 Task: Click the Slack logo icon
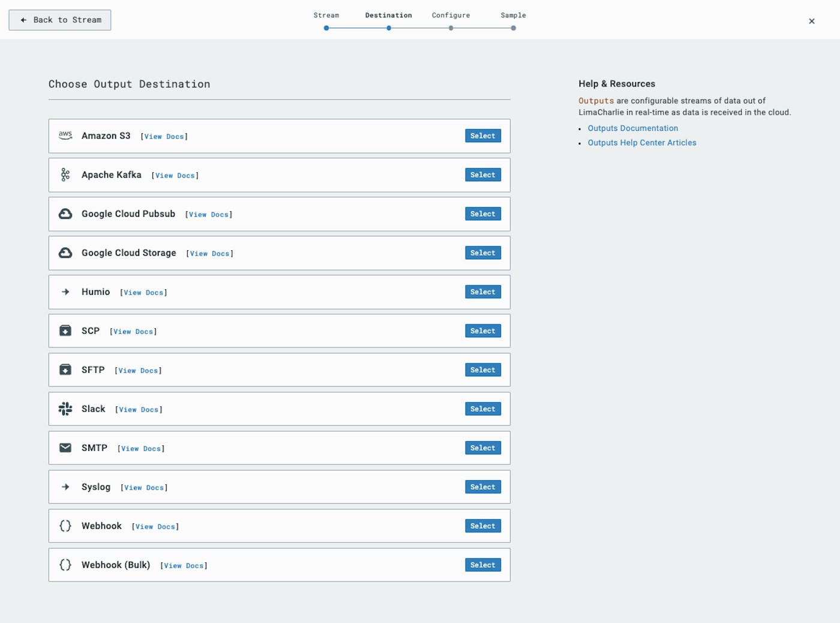(65, 409)
